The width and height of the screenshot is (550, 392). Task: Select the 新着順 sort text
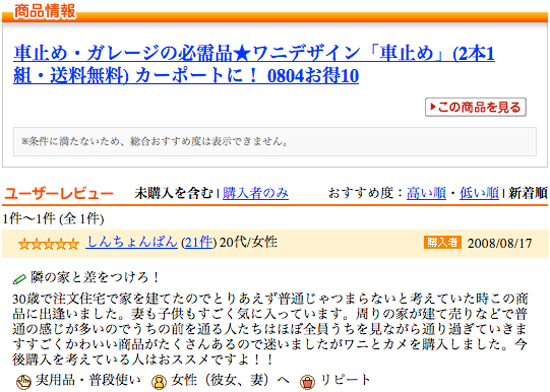528,193
